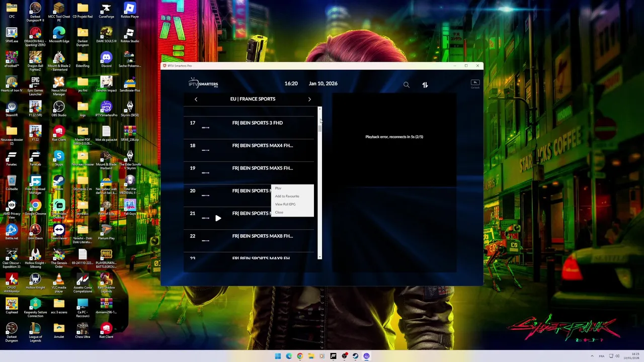The image size is (644, 362).
Task: Click the channel list scroll down arrow
Action: (x=319, y=257)
